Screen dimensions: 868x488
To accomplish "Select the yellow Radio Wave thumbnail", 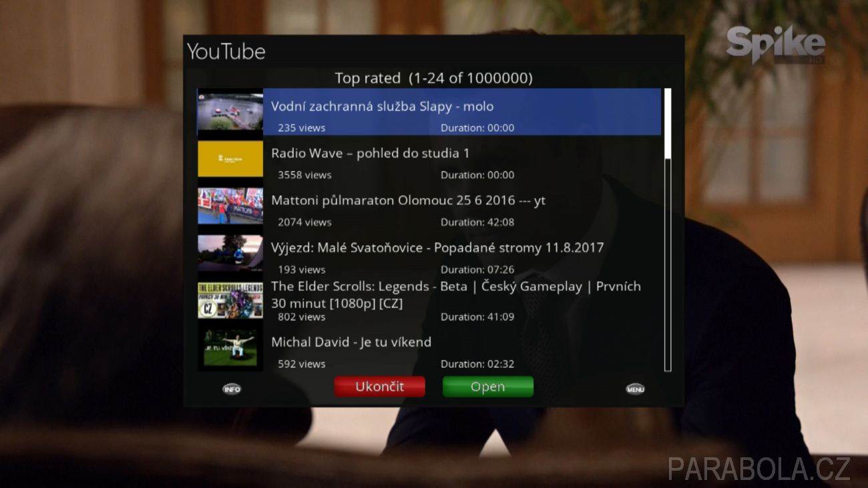I will (x=230, y=159).
